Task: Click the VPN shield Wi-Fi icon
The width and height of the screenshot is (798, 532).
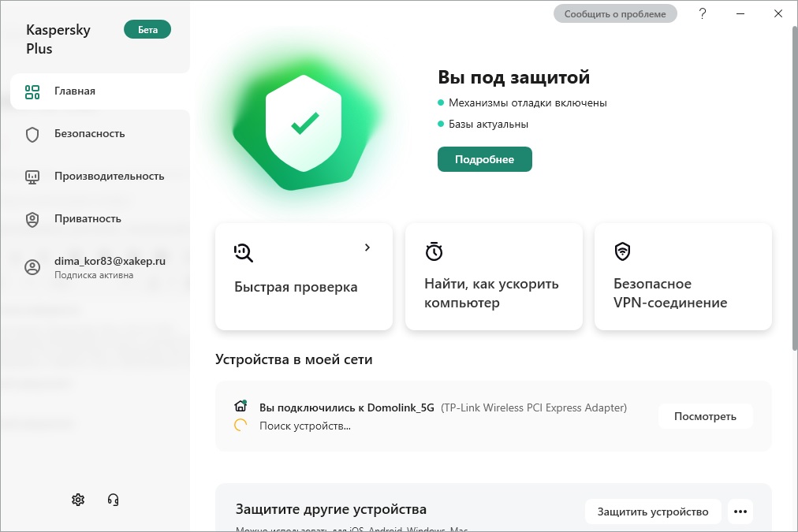Action: click(x=622, y=251)
